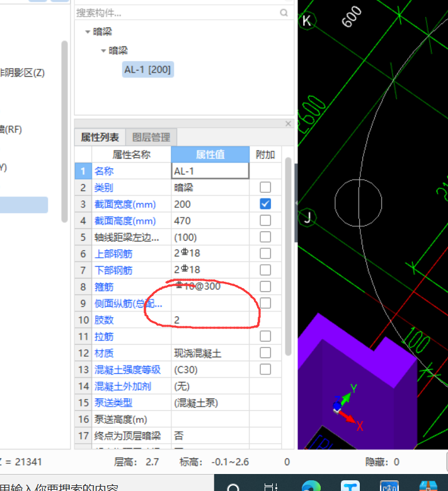The width and height of the screenshot is (448, 491).
Task: Open Microsoft Edge from the taskbar
Action: (311, 486)
